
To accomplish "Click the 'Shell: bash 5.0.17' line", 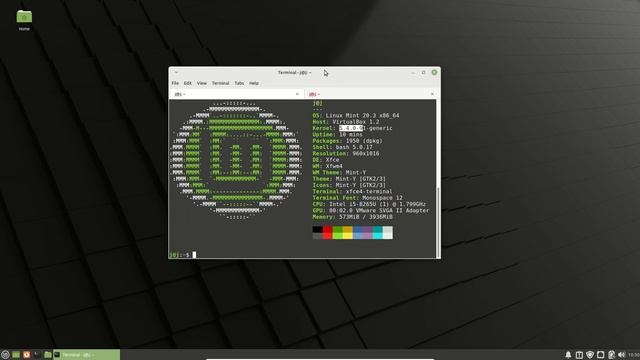I will coord(342,147).
